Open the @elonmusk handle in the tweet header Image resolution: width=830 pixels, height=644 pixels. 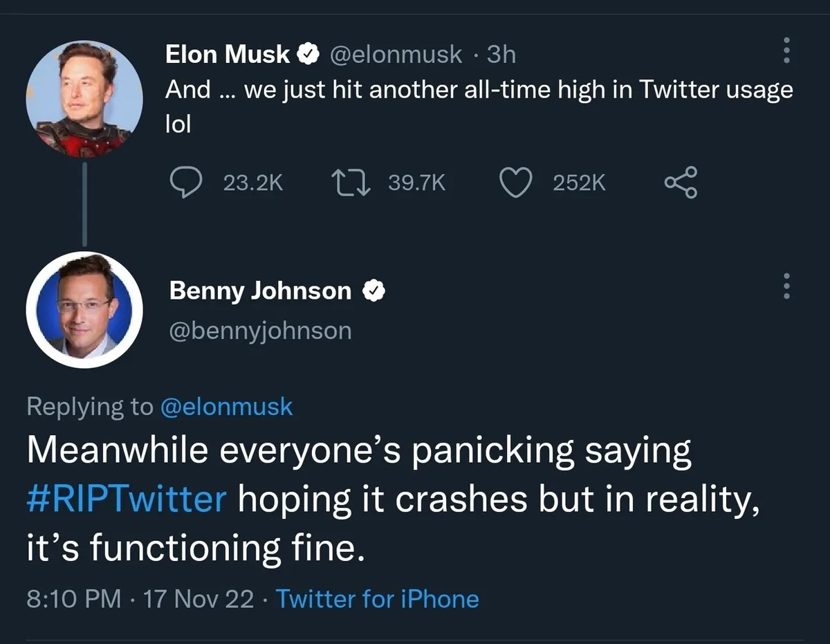tap(396, 54)
